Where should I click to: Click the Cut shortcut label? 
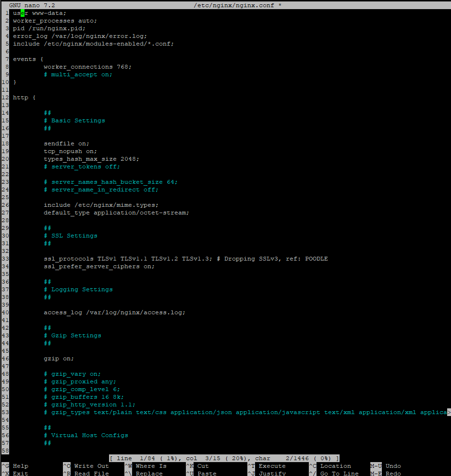point(203,466)
